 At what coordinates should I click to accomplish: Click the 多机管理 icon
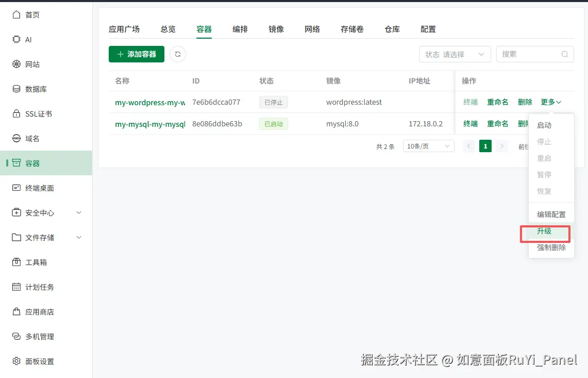[x=16, y=336]
